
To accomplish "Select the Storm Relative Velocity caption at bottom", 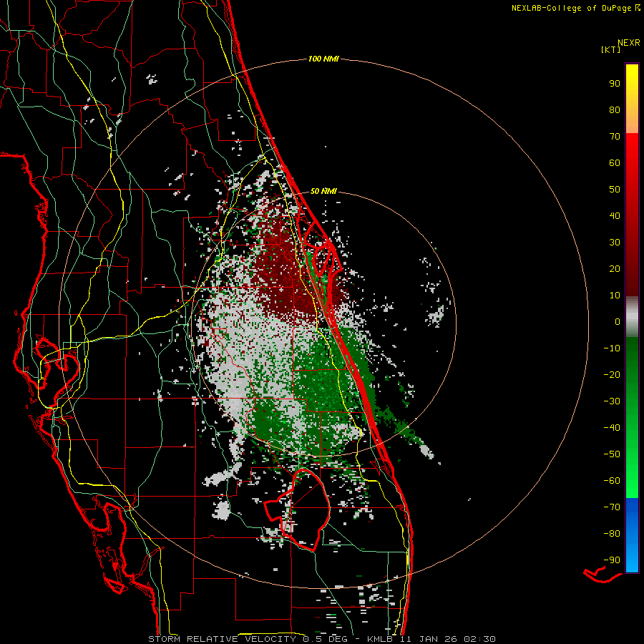I will pyautogui.click(x=321, y=639).
